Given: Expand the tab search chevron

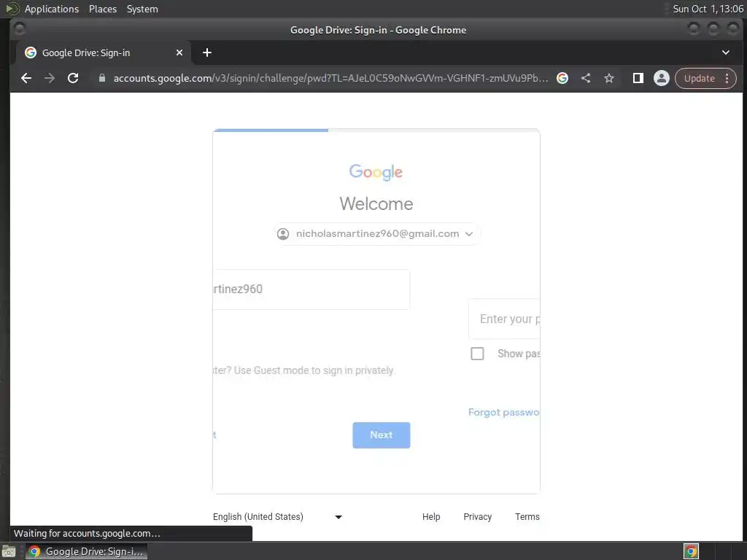Looking at the screenshot, I should (x=726, y=52).
